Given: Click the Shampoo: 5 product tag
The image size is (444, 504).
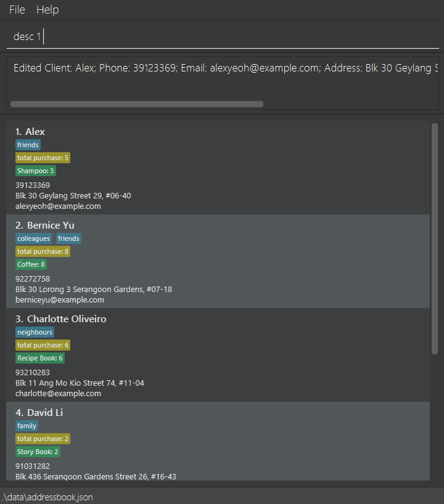Looking at the screenshot, I should click(x=36, y=171).
